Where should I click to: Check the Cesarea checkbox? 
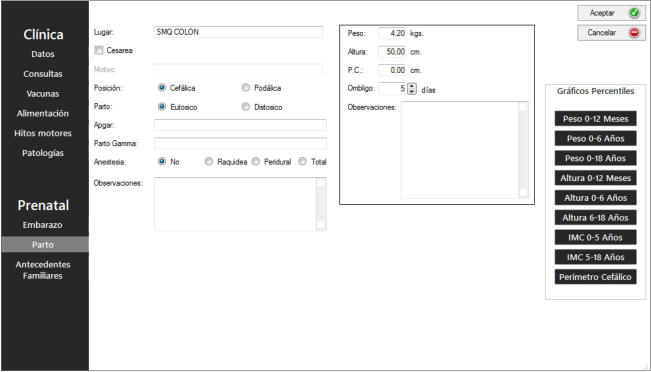click(99, 50)
